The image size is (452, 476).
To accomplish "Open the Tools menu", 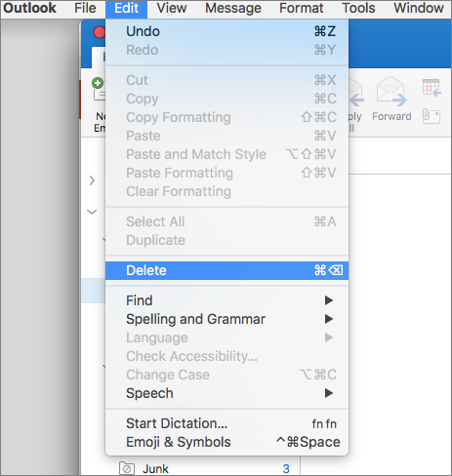I will pyautogui.click(x=358, y=8).
